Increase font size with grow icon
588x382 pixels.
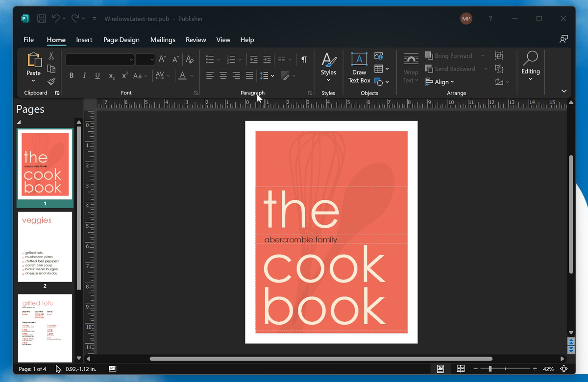tap(162, 59)
